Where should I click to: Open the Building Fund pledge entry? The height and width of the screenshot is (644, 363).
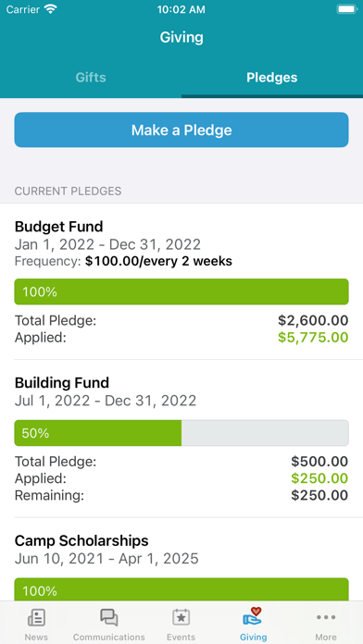[x=181, y=439]
